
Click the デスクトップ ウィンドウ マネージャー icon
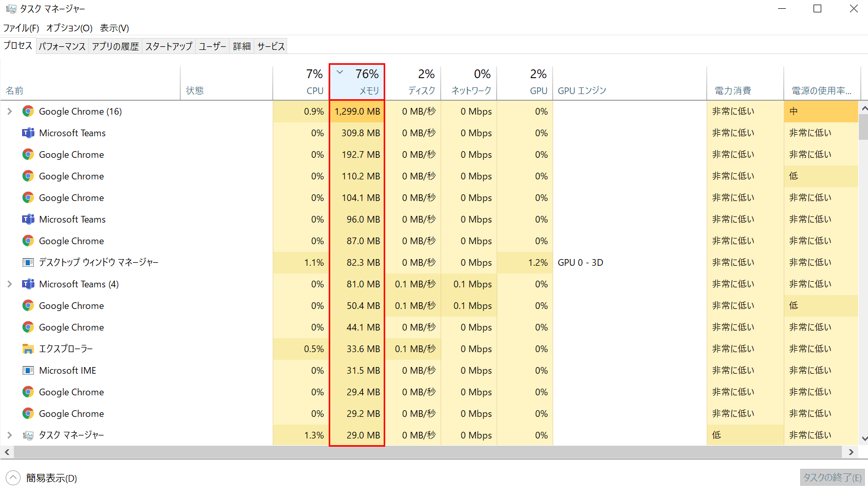(x=28, y=262)
